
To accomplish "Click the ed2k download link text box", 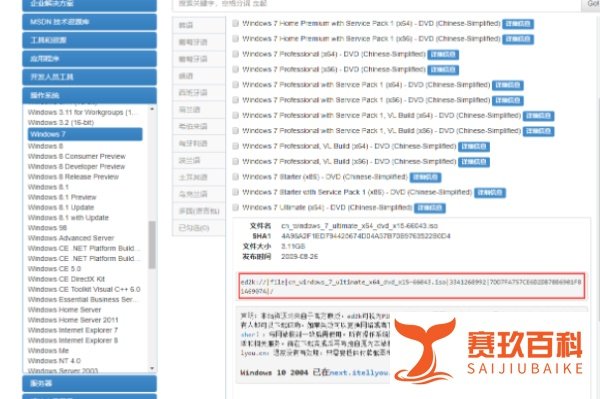I will coord(411,286).
